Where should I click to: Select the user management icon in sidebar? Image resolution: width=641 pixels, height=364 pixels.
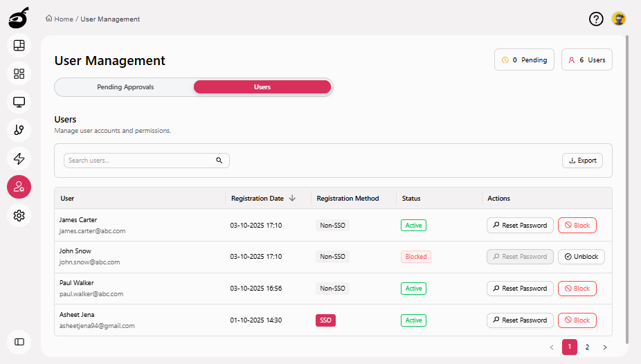point(19,187)
